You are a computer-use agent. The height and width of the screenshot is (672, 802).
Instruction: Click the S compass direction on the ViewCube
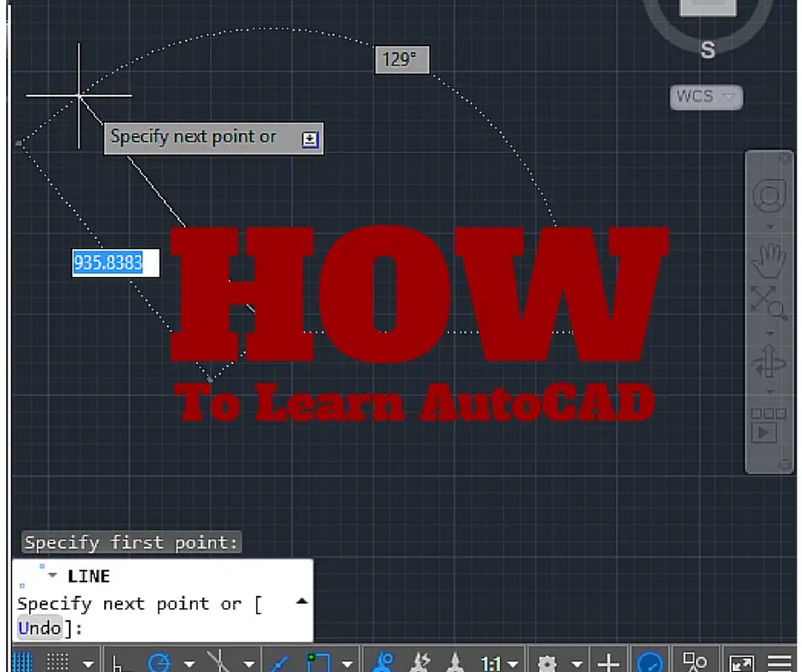[707, 50]
